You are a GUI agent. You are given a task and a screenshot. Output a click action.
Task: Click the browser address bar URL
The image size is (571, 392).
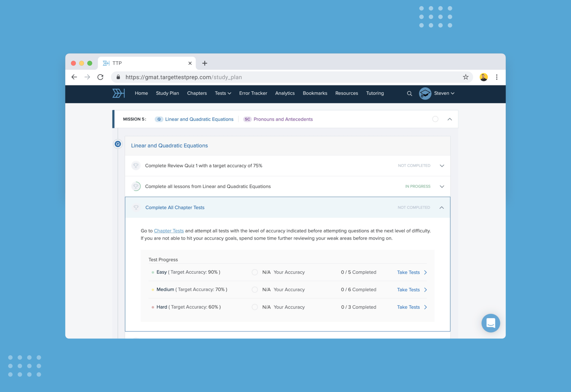pyautogui.click(x=183, y=77)
